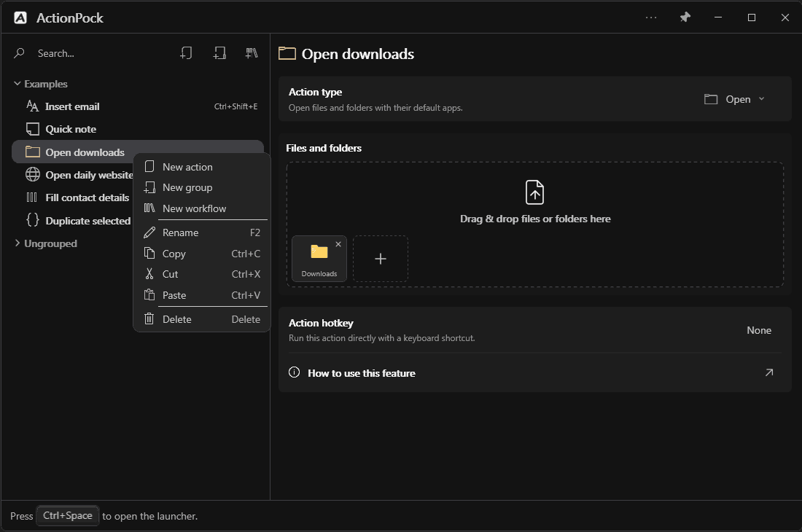The width and height of the screenshot is (802, 532).
Task: Click the folder icon next to Open downloads title
Action: point(287,53)
